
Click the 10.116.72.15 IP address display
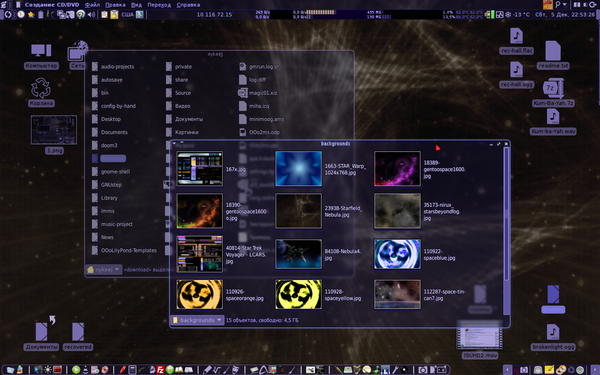pyautogui.click(x=214, y=15)
